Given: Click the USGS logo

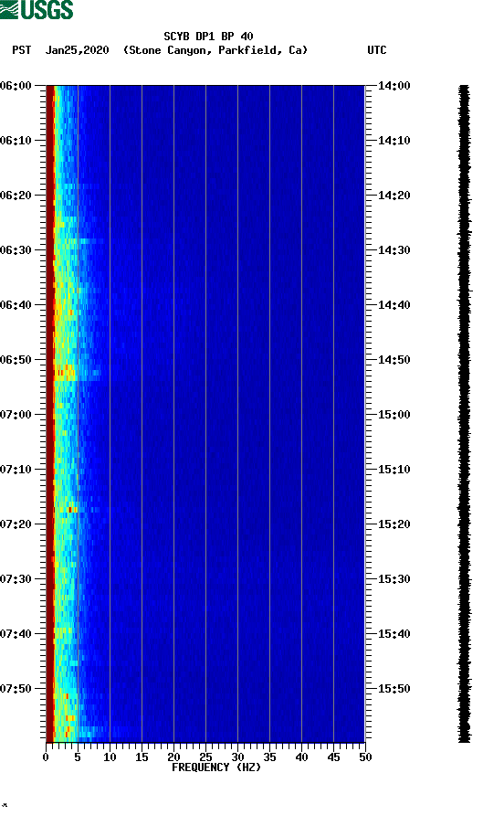Looking at the screenshot, I should [x=37, y=10].
